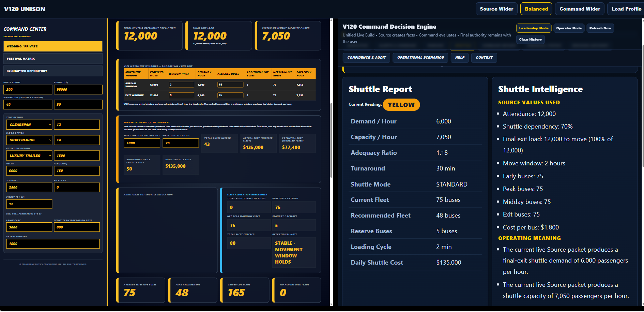Open the Context tab
Screen dimensions: 644x312
(x=484, y=58)
